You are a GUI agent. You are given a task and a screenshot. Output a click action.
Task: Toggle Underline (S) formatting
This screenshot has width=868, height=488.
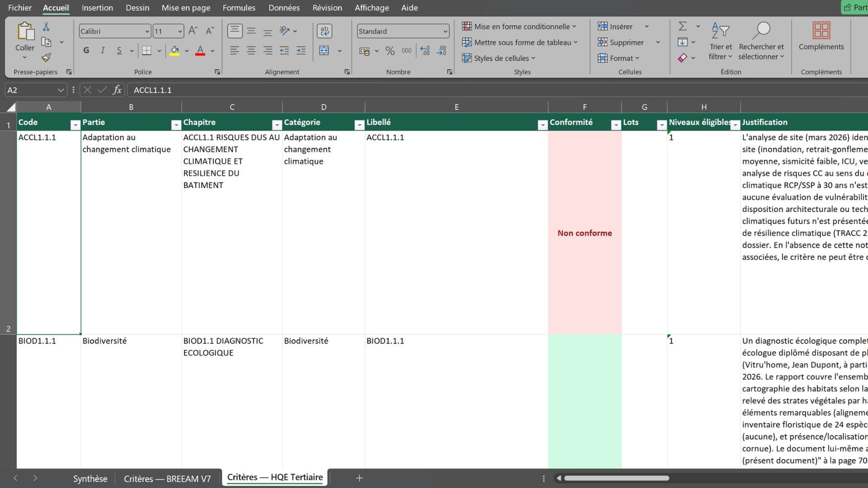tap(119, 51)
